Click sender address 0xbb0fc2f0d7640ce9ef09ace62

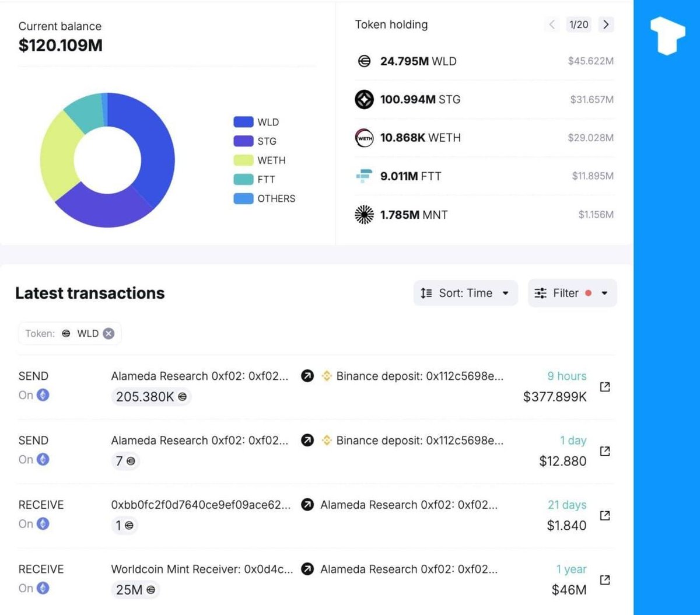[x=201, y=505]
